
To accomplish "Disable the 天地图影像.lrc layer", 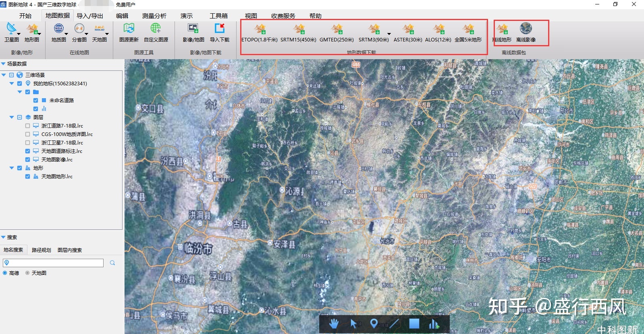I will pyautogui.click(x=27, y=160).
